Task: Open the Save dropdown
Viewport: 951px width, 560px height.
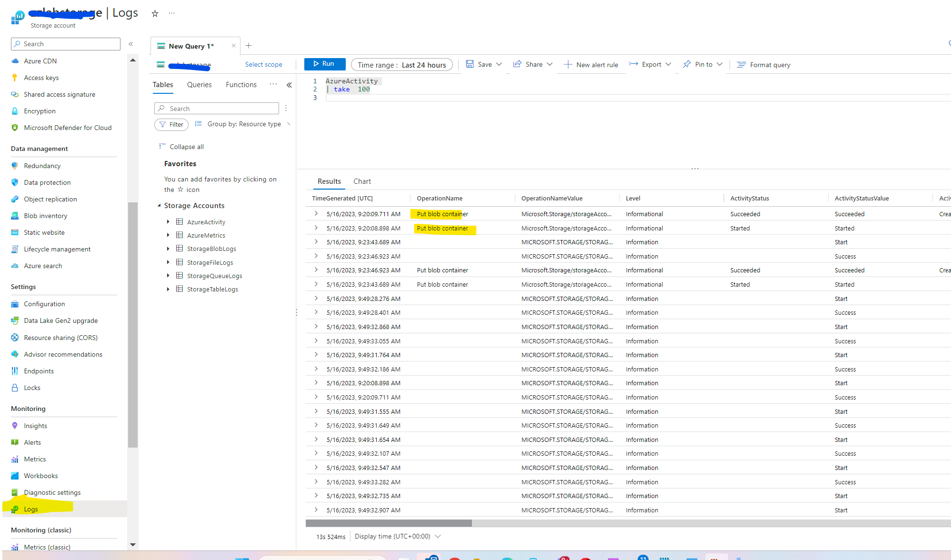Action: click(x=484, y=64)
